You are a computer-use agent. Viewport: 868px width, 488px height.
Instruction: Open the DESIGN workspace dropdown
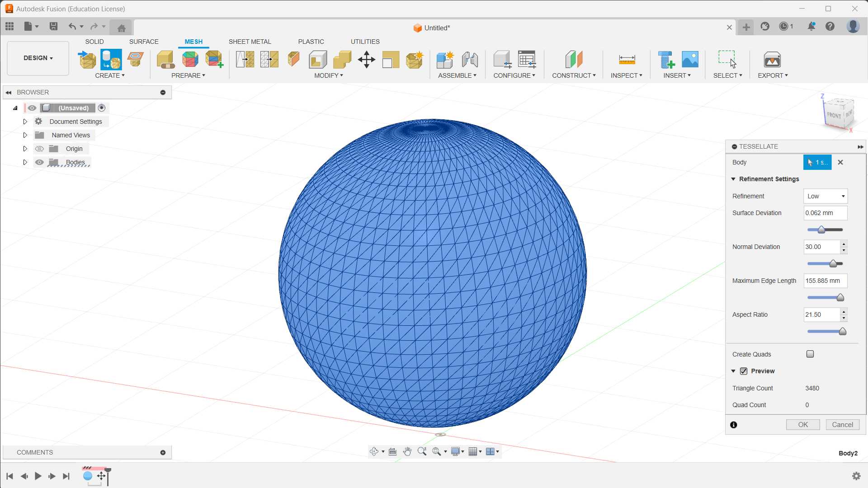38,58
